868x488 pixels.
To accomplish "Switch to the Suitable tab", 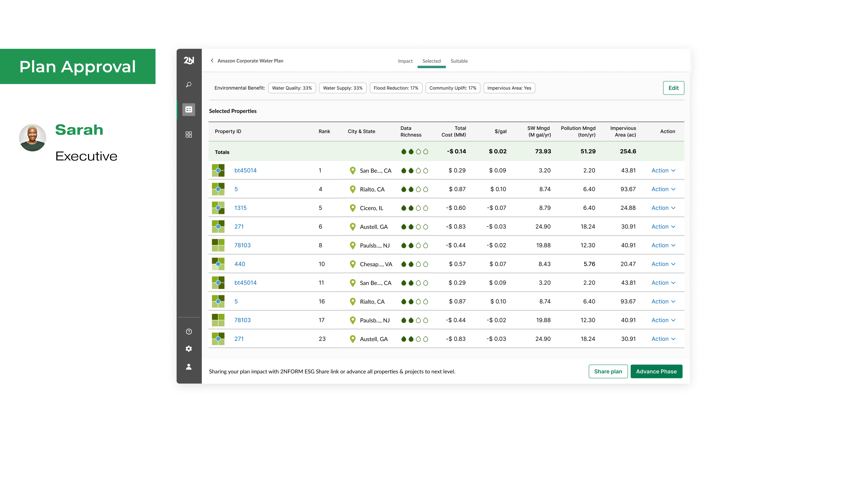I will click(x=459, y=61).
